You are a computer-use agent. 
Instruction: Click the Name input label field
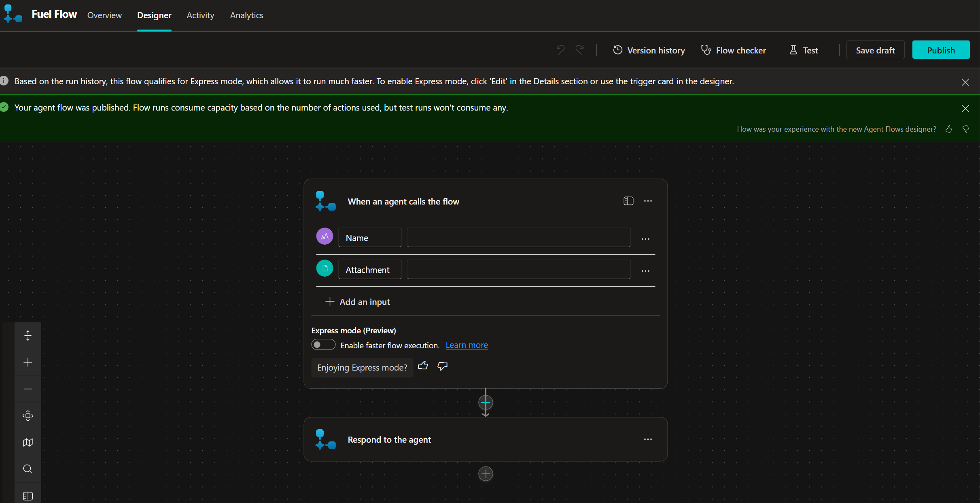(370, 238)
